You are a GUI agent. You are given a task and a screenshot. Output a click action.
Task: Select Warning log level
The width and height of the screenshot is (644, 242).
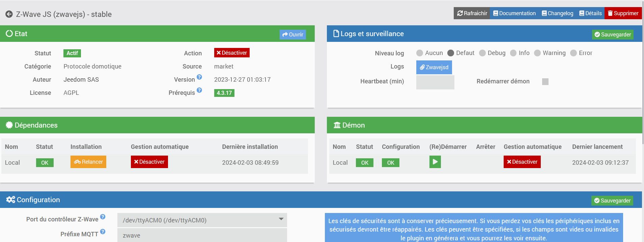(537, 53)
